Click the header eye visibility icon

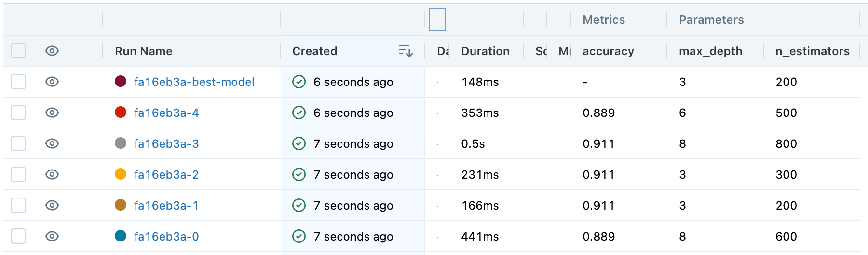tap(52, 51)
